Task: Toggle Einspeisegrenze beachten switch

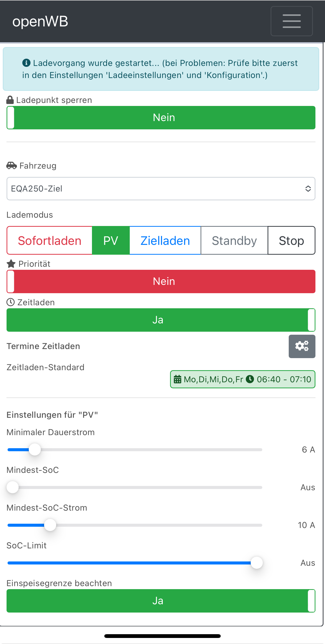Action: (x=161, y=601)
